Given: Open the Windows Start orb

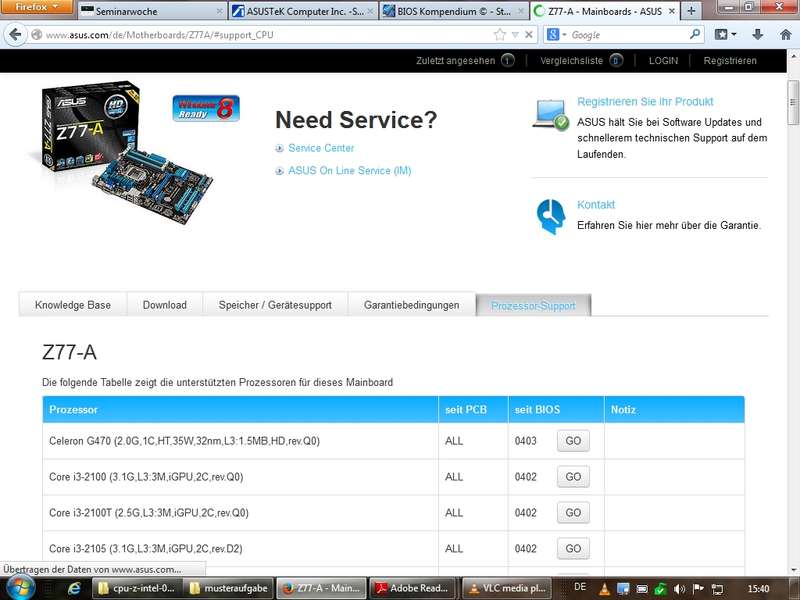Looking at the screenshot, I should coord(20,587).
